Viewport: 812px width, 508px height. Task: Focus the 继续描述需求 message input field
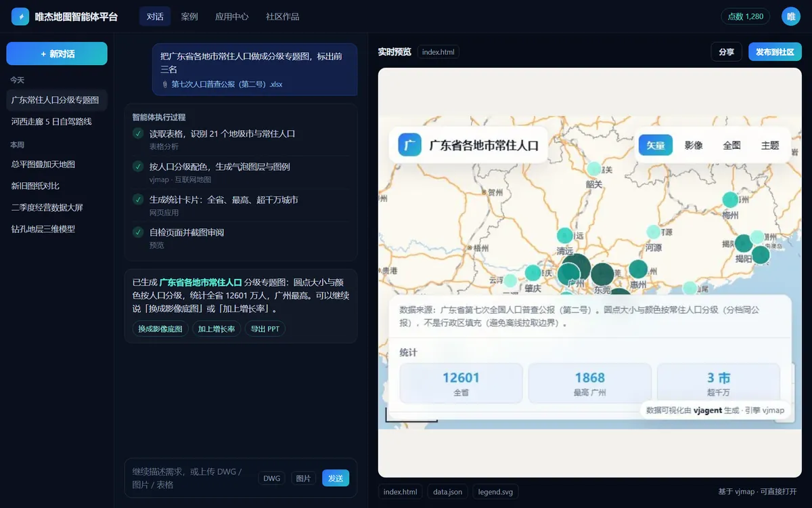click(191, 478)
